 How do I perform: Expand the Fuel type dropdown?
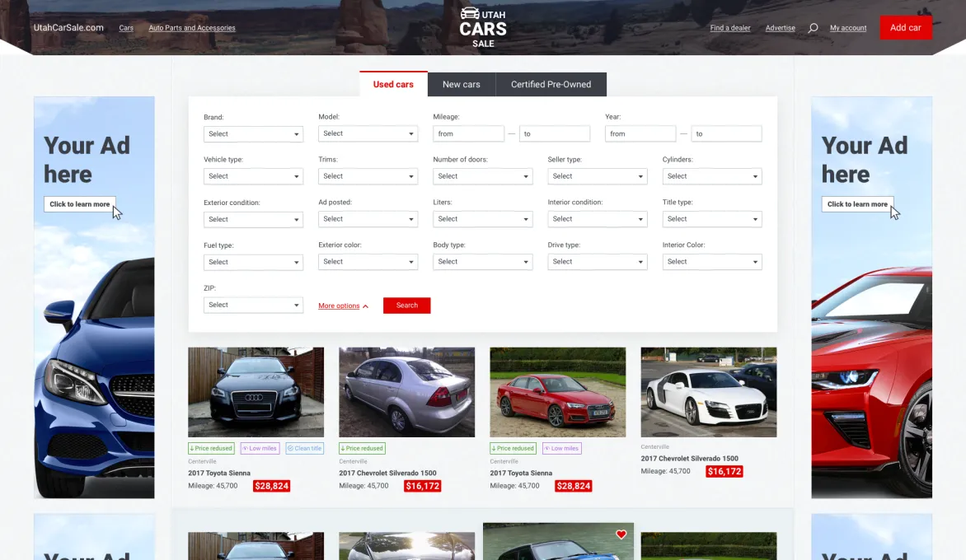(x=253, y=262)
